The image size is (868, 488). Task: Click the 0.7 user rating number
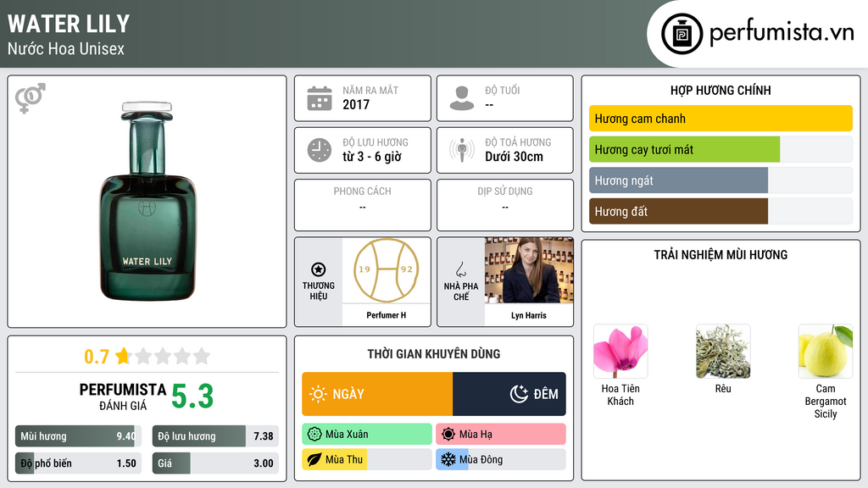click(x=97, y=357)
